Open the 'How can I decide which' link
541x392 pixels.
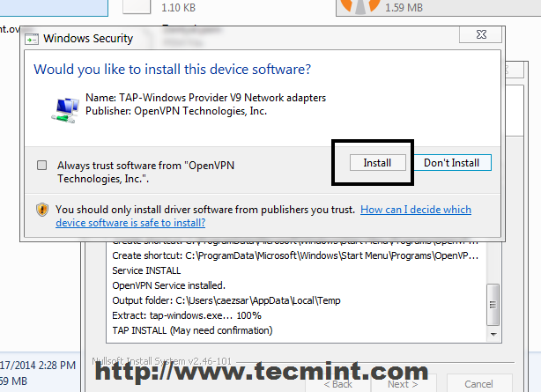[x=416, y=210]
